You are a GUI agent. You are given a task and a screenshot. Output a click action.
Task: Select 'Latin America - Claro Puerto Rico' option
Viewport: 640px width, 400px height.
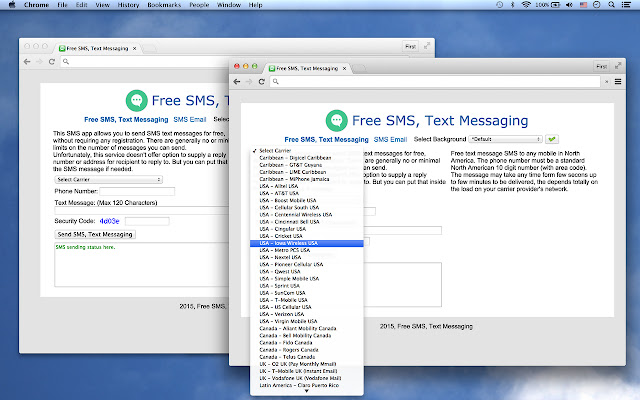(307, 385)
